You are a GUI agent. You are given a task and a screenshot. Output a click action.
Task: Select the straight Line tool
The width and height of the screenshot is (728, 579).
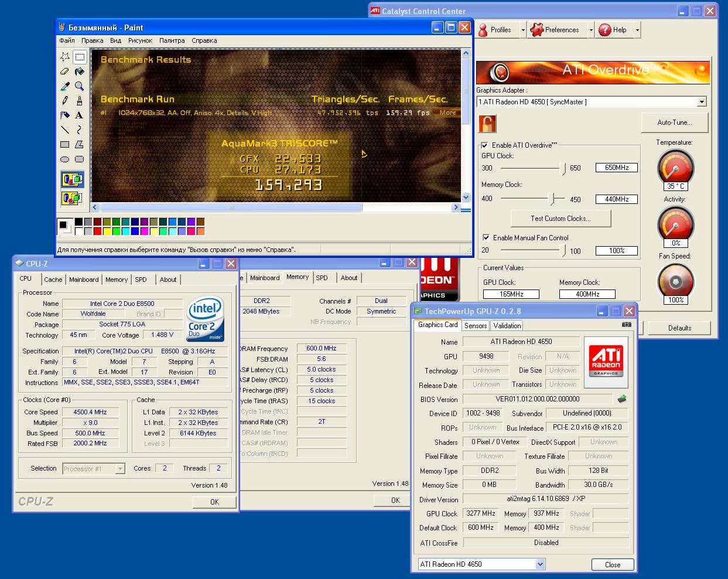65,130
